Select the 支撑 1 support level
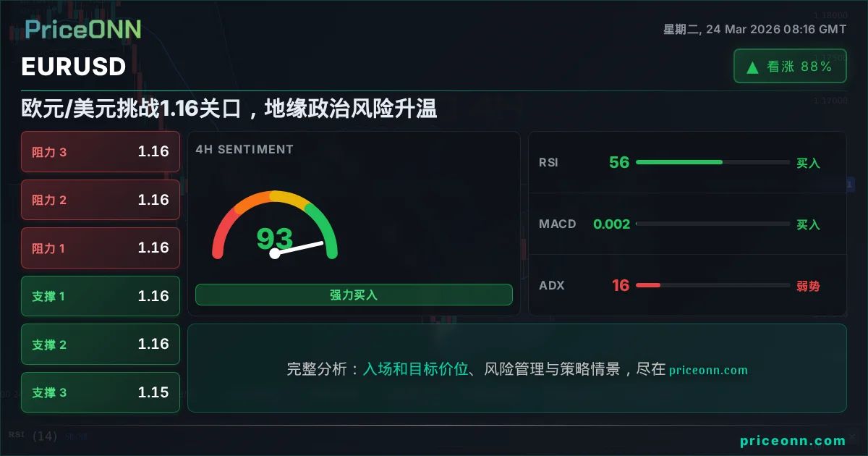868x456 pixels. tap(101, 296)
